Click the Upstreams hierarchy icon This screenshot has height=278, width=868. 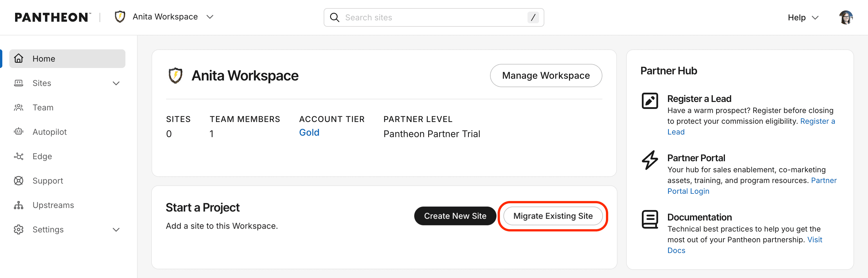pyautogui.click(x=19, y=205)
